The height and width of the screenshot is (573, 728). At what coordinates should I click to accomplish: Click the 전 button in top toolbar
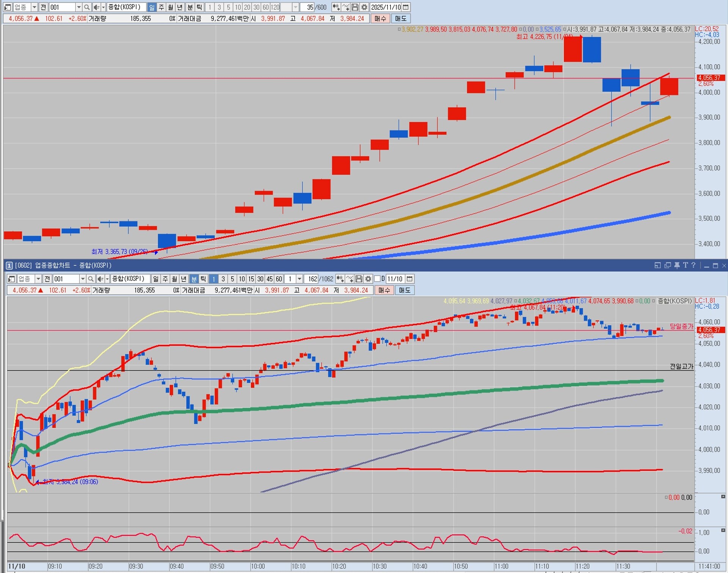43,7
